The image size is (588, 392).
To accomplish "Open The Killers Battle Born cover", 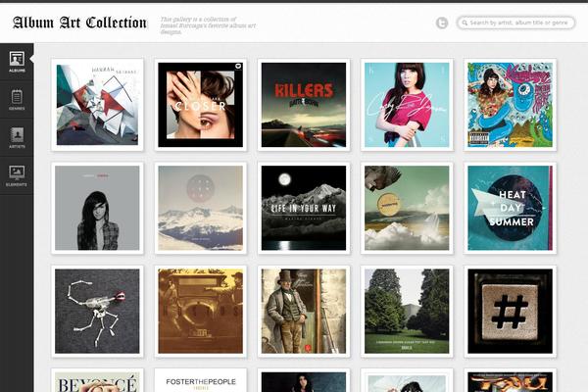I will click(304, 105).
